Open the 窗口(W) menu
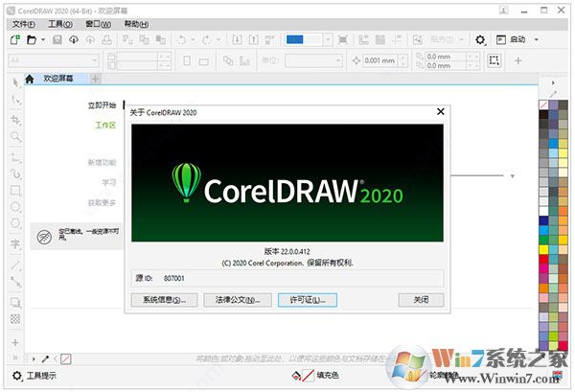 click(99, 24)
